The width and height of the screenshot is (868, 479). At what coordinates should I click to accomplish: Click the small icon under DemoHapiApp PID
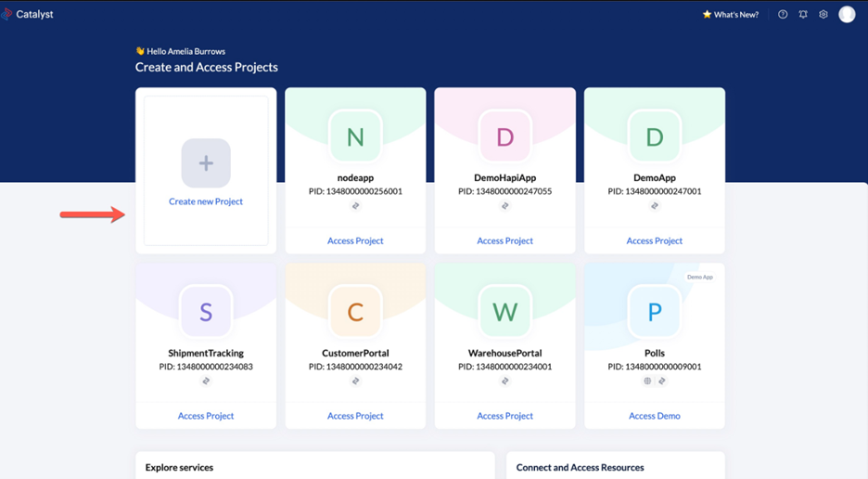point(504,206)
